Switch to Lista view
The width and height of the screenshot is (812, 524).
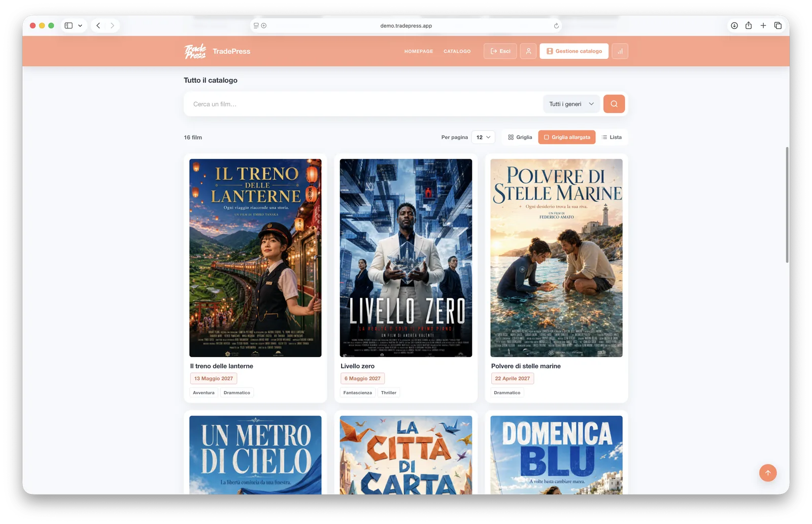612,137
